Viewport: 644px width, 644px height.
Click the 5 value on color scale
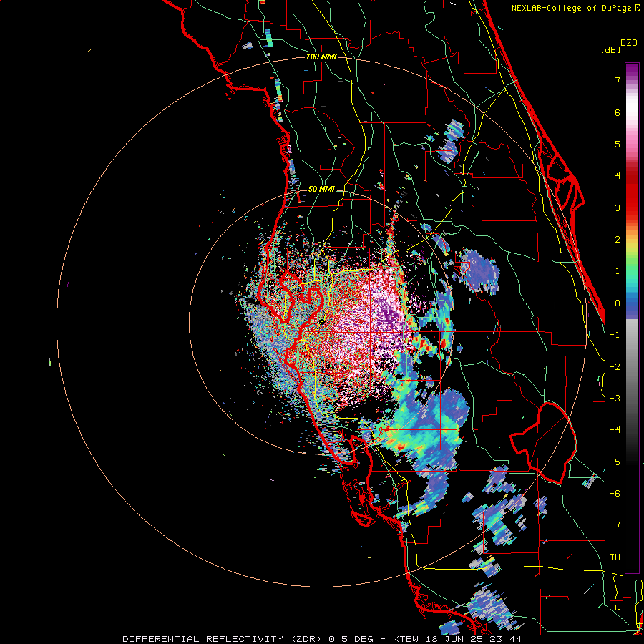click(618, 144)
